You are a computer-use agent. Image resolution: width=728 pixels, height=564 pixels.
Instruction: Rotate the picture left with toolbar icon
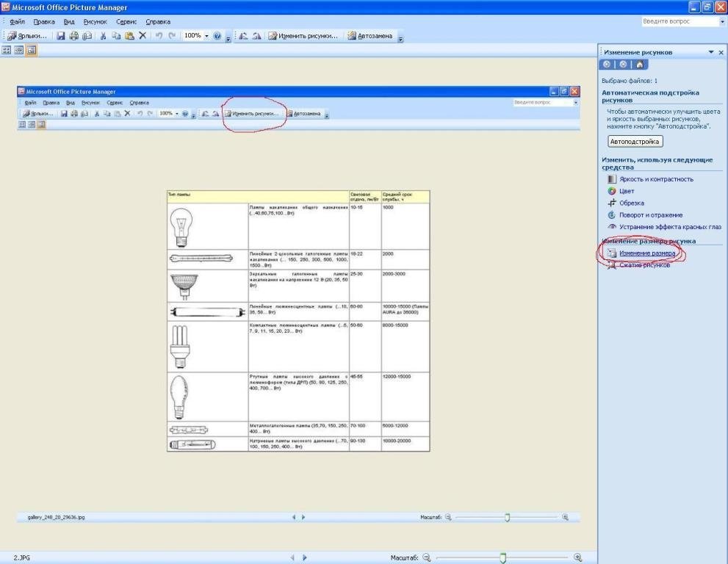click(x=243, y=36)
